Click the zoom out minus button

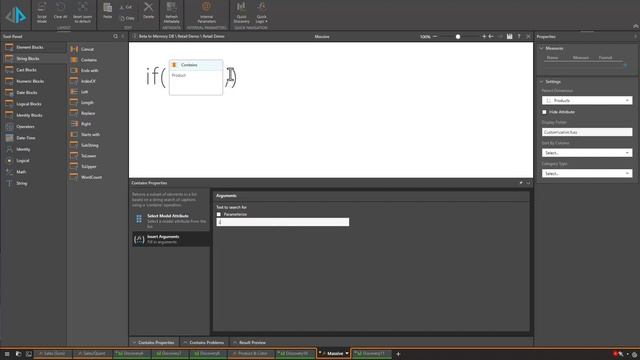[x=435, y=36]
